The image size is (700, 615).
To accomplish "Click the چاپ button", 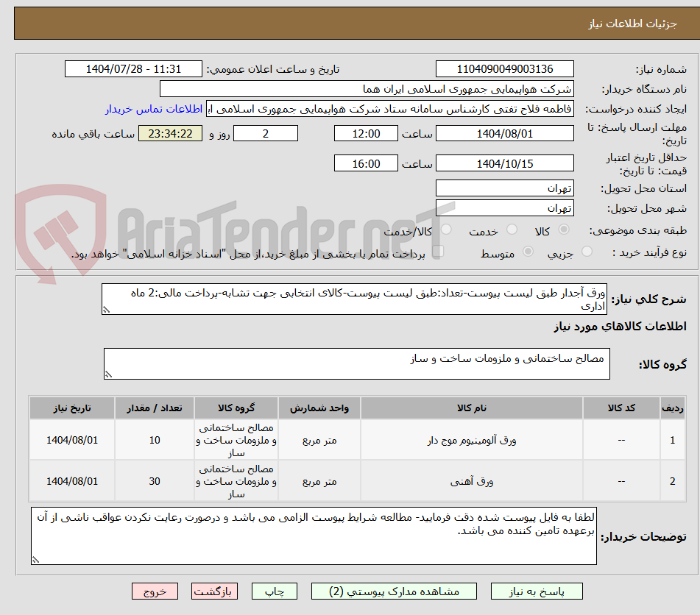I will pyautogui.click(x=274, y=591).
